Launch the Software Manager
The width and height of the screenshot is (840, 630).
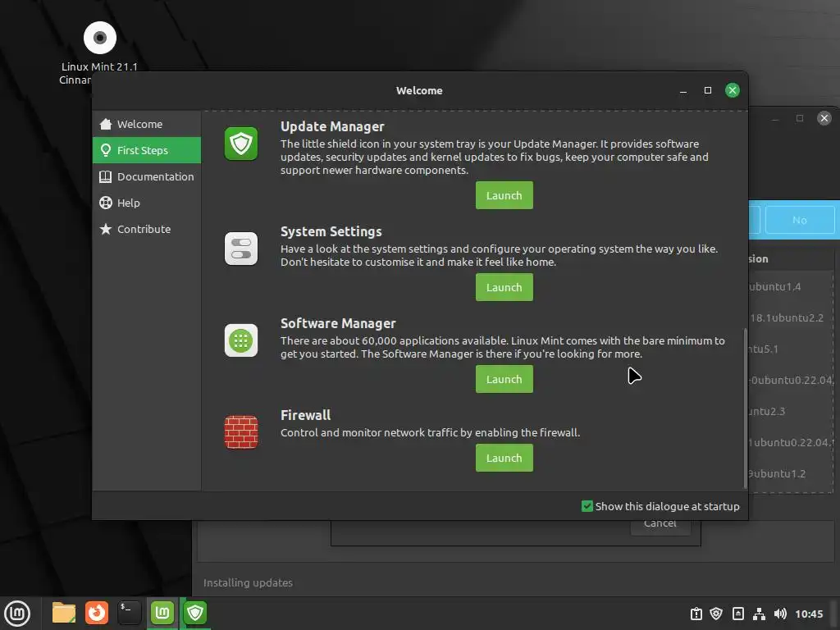(504, 379)
